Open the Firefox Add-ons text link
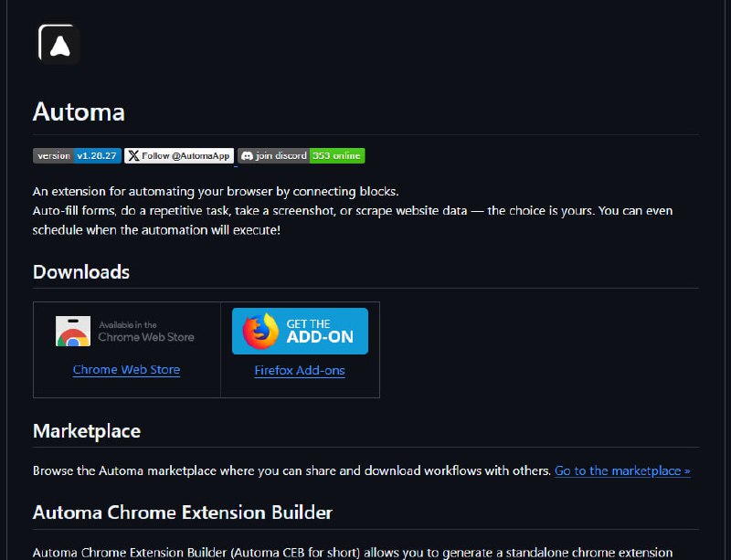The image size is (731, 560). click(300, 371)
